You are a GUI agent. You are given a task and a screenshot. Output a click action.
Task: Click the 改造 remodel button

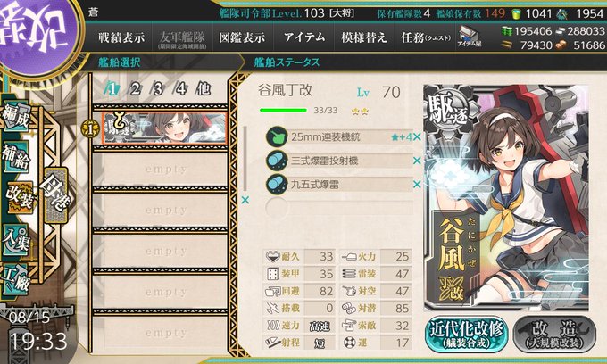(x=554, y=335)
